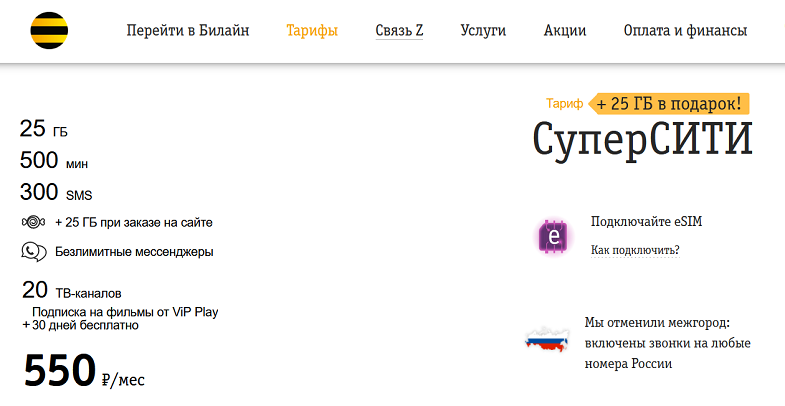This screenshot has width=785, height=406.
Task: Select the Тарифы menu item
Action: (312, 31)
